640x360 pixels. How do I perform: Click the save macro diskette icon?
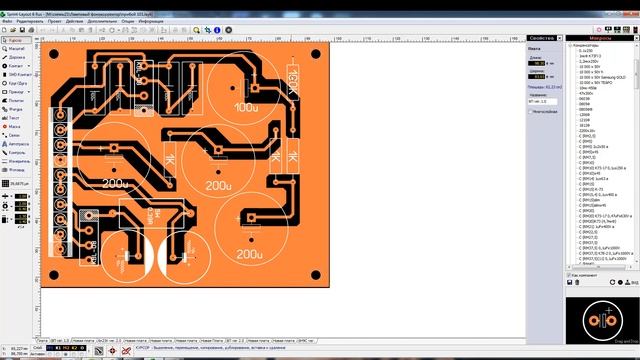click(570, 282)
